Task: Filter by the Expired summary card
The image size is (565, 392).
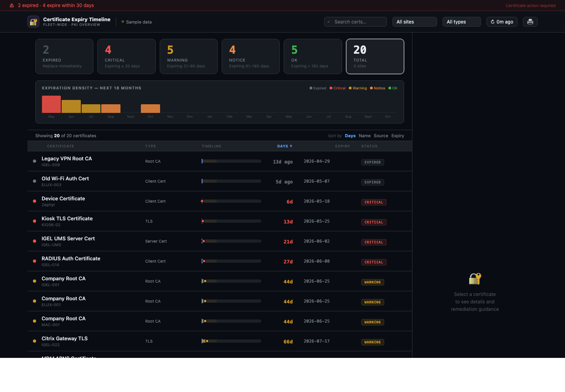Action: point(64,56)
